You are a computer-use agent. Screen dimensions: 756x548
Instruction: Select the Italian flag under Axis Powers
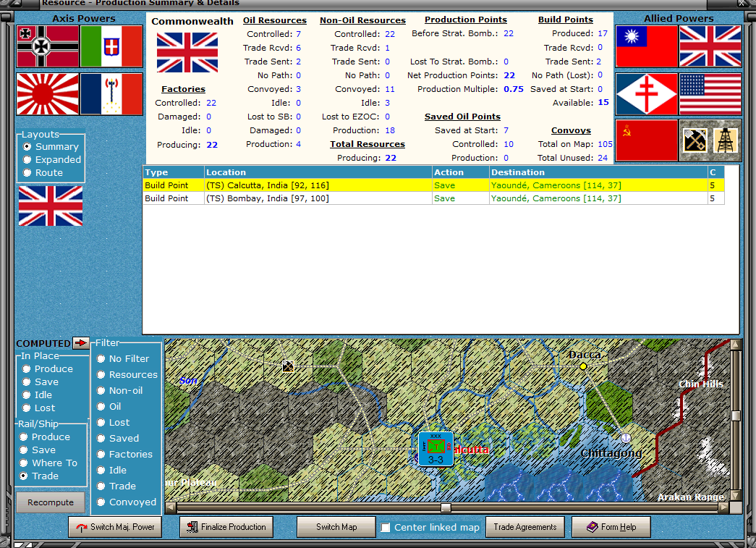pyautogui.click(x=111, y=46)
